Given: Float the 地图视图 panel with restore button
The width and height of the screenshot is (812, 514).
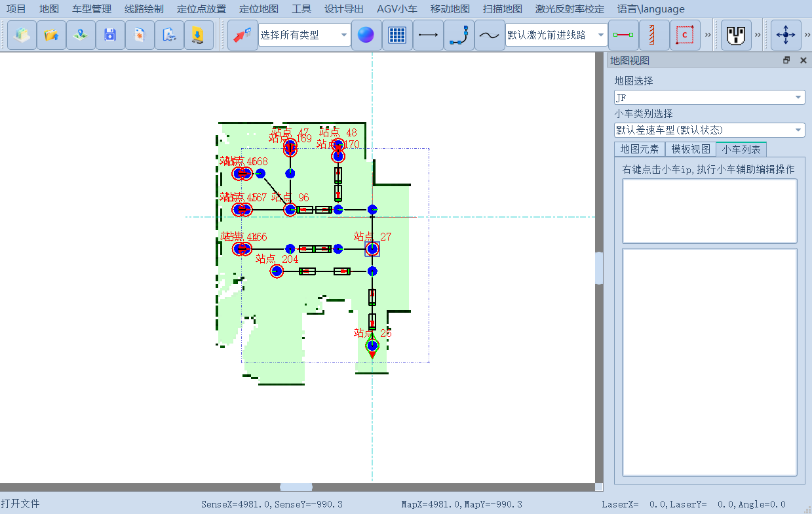Looking at the screenshot, I should point(786,60).
